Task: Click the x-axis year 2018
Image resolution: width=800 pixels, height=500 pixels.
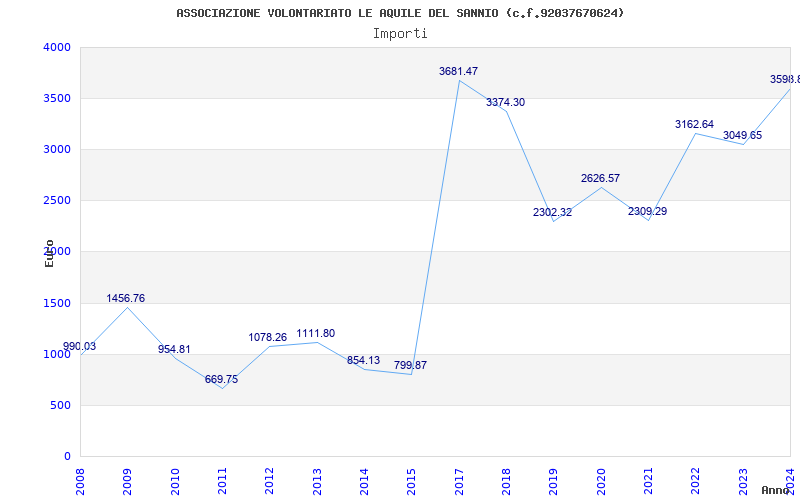Action: click(x=506, y=482)
